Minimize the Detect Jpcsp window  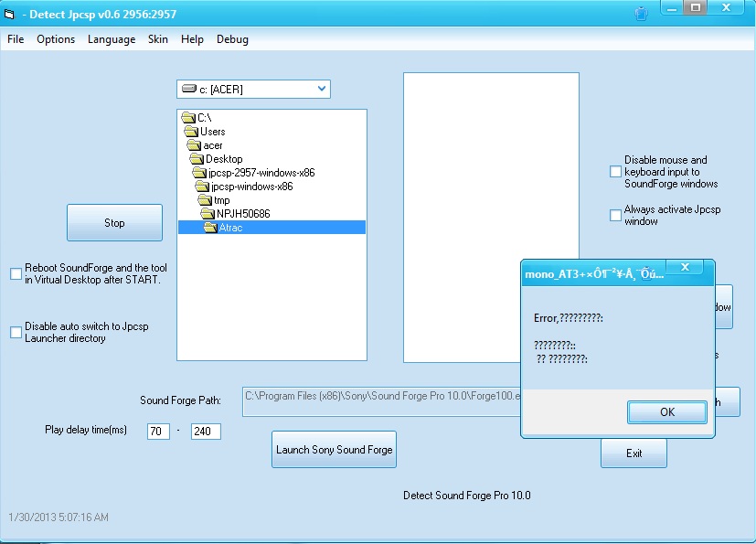pos(672,8)
